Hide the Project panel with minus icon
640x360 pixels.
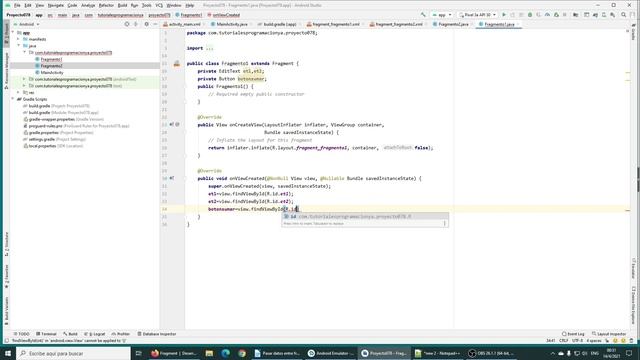tap(155, 24)
